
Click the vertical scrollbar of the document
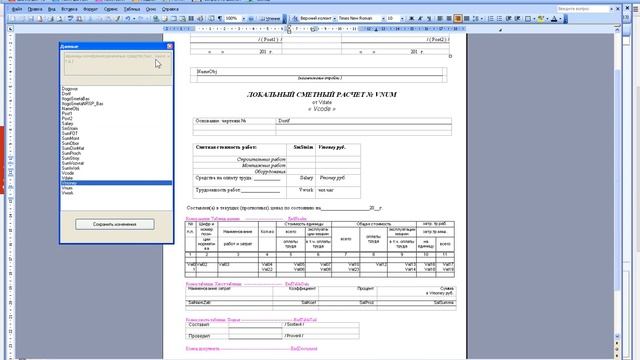click(x=617, y=184)
